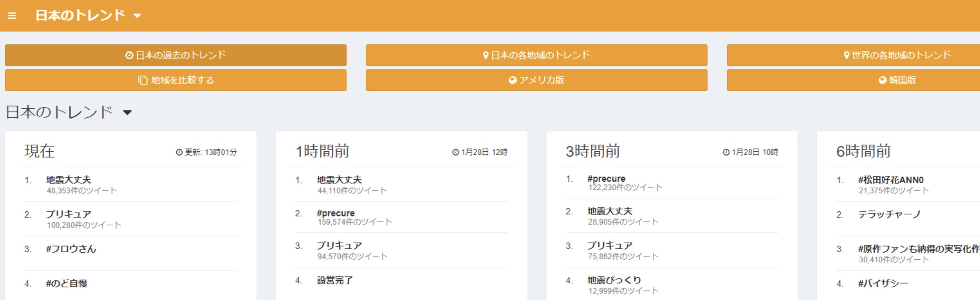980x300 pixels.
Task: Open #のど自慢 trend
Action: click(x=67, y=283)
